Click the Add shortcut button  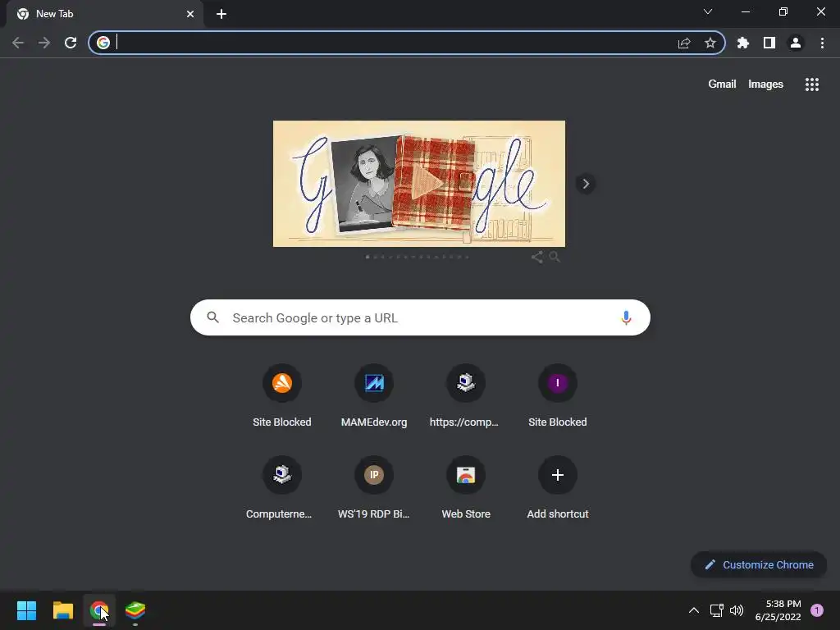[558, 488]
